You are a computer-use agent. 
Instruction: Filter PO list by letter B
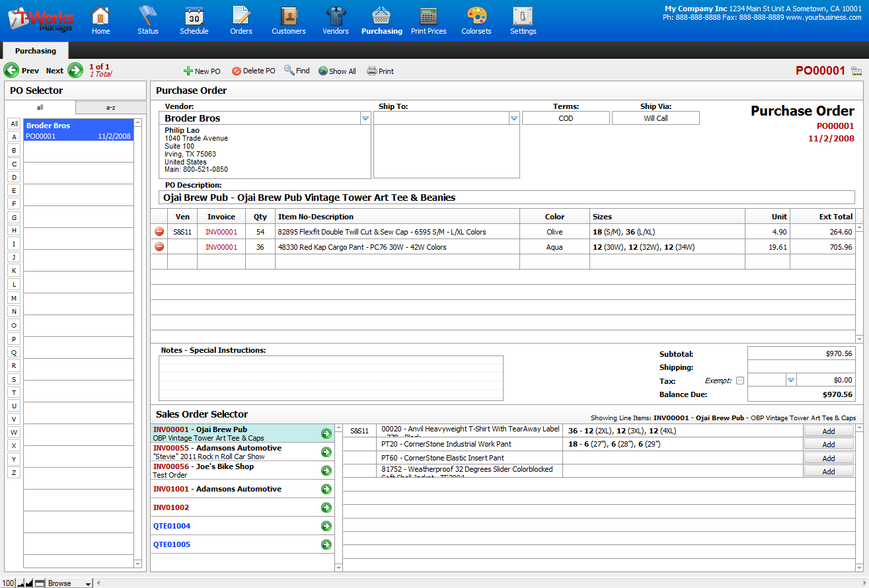click(14, 150)
